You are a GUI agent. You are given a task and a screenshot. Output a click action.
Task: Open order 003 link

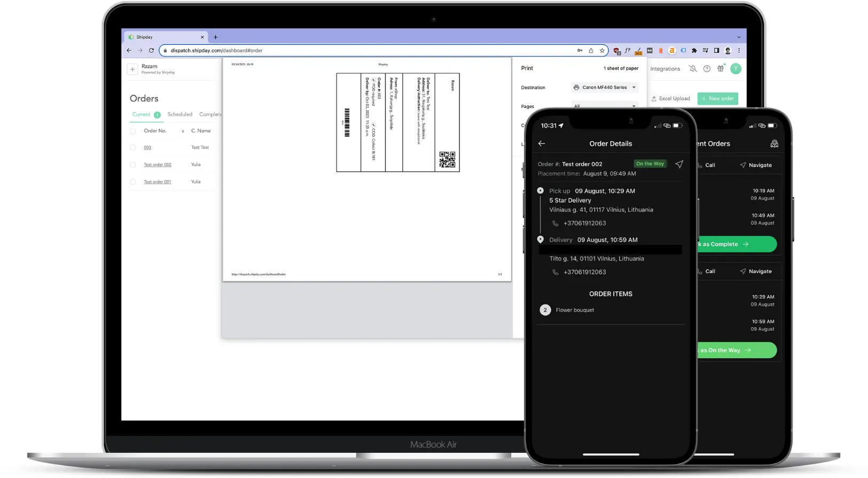147,148
